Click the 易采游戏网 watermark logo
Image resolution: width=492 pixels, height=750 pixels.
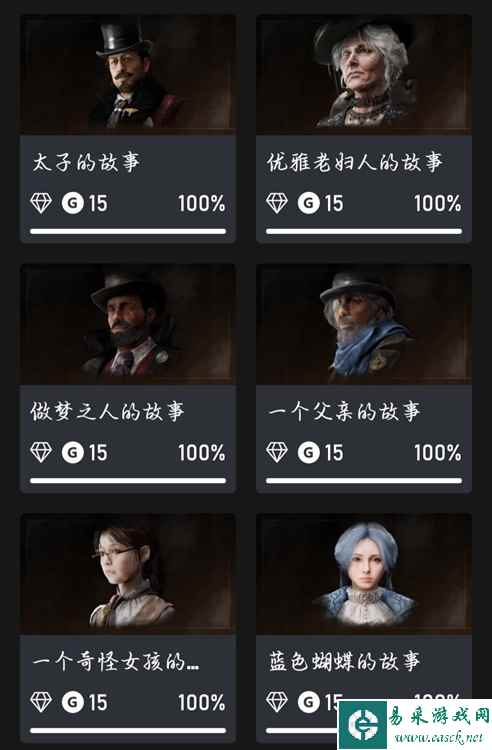click(415, 725)
